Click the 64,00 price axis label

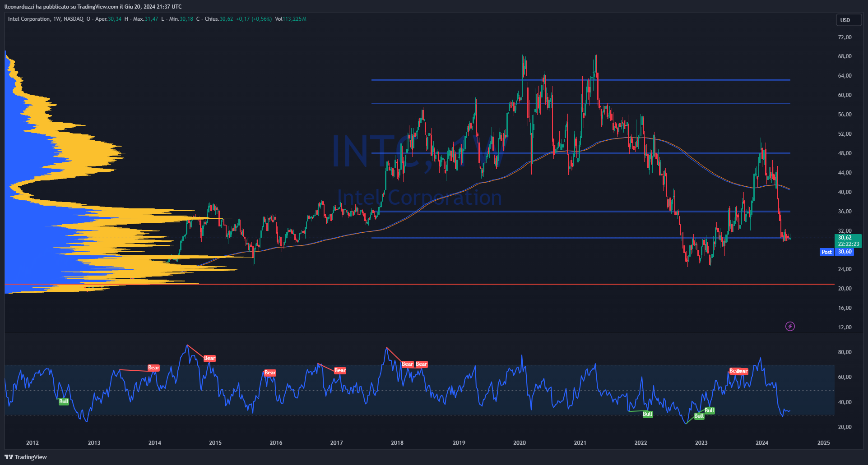[x=845, y=76]
